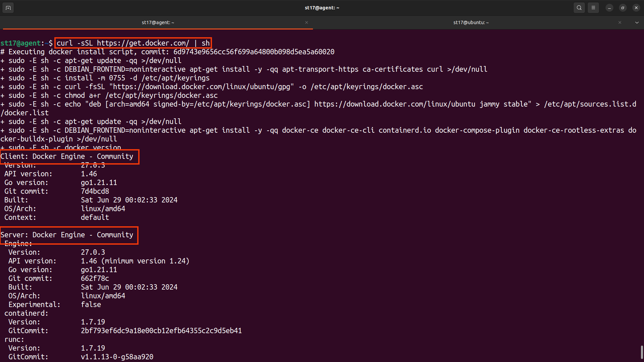The image size is (644, 362).
Task: Click the containerd Version value 1.7.19
Action: pyautogui.click(x=93, y=322)
